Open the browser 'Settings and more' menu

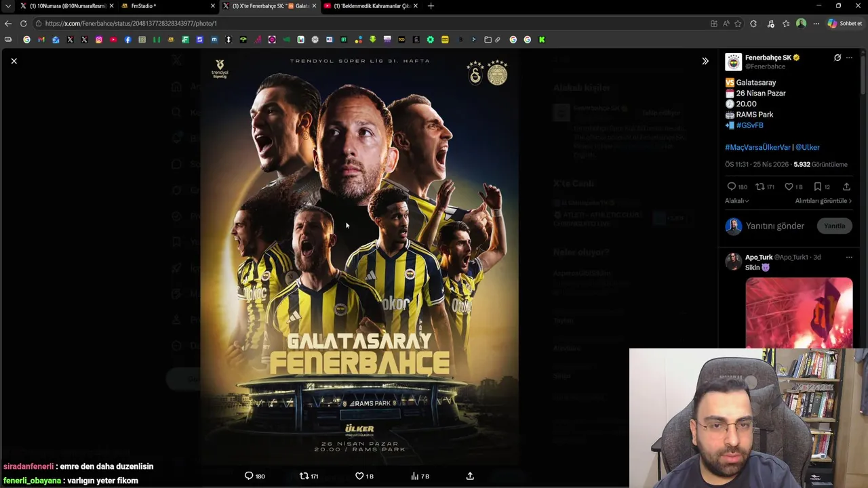point(816,23)
